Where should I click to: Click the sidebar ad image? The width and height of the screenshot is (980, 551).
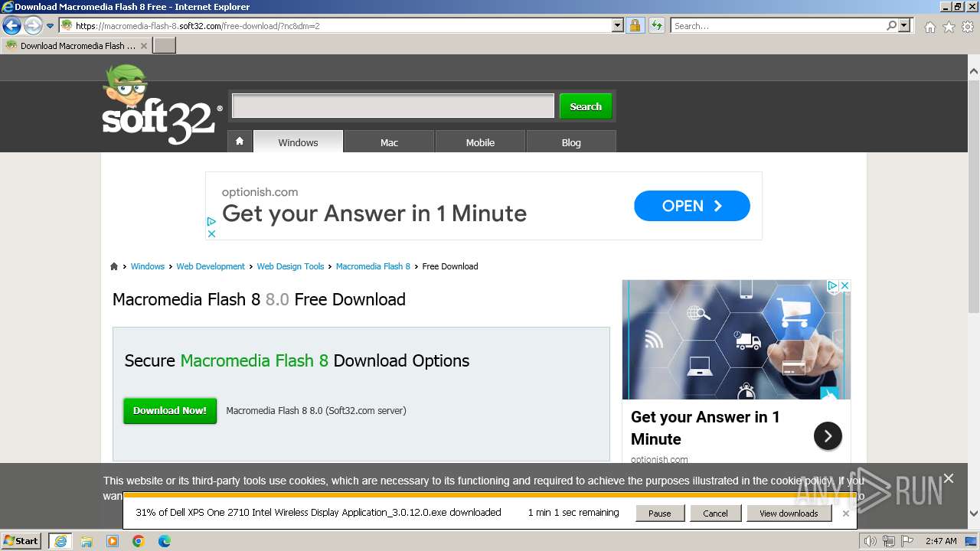pyautogui.click(x=736, y=340)
